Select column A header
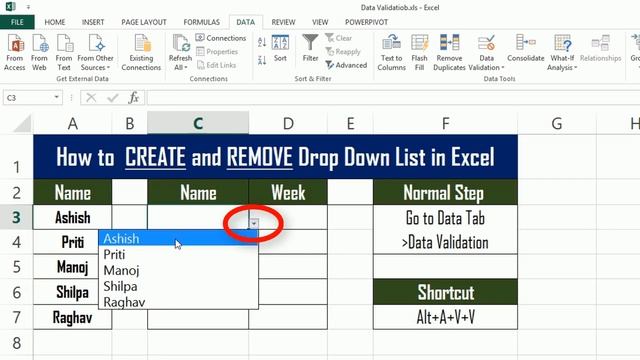This screenshot has height=360, width=640. (x=73, y=123)
